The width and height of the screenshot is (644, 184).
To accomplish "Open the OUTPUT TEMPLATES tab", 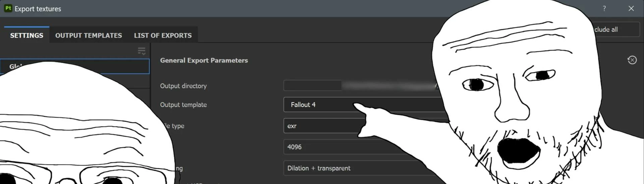I will [89, 35].
